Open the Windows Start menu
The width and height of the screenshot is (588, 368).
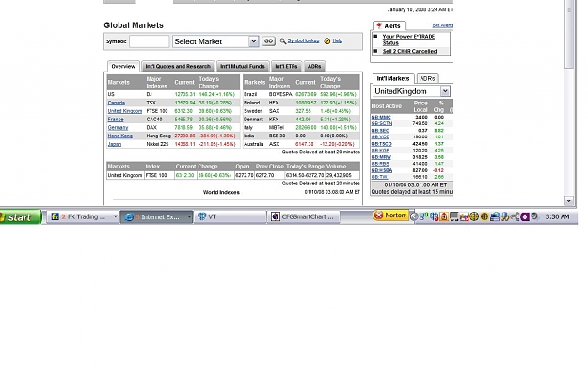21,216
